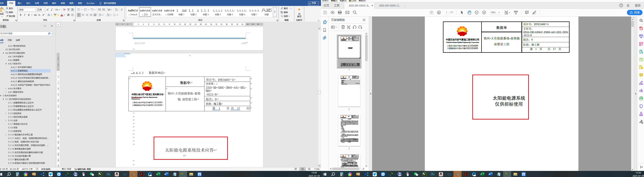
Task: Open PDF zoom level dropdown
Action: pos(499,13)
